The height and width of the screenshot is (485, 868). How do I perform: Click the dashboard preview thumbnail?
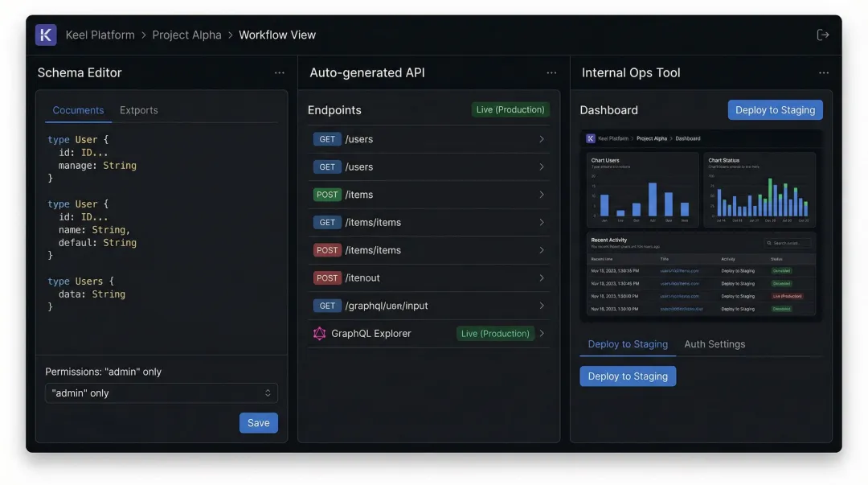pos(701,224)
